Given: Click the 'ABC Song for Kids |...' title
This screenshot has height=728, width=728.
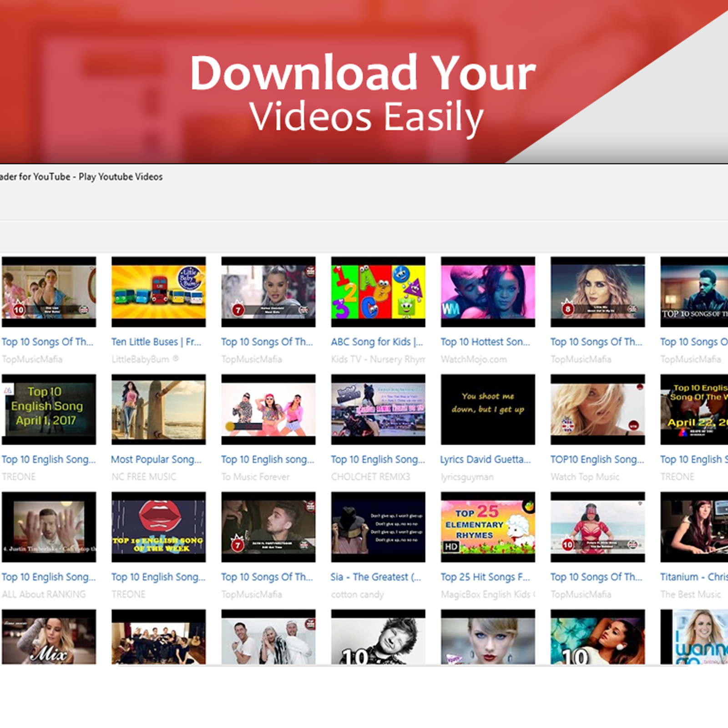Looking at the screenshot, I should tap(377, 342).
